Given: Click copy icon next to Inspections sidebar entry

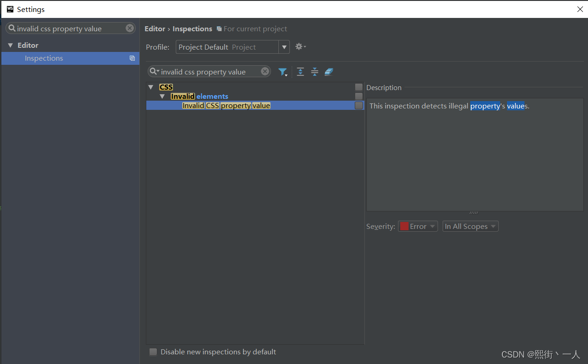Looking at the screenshot, I should [x=132, y=58].
